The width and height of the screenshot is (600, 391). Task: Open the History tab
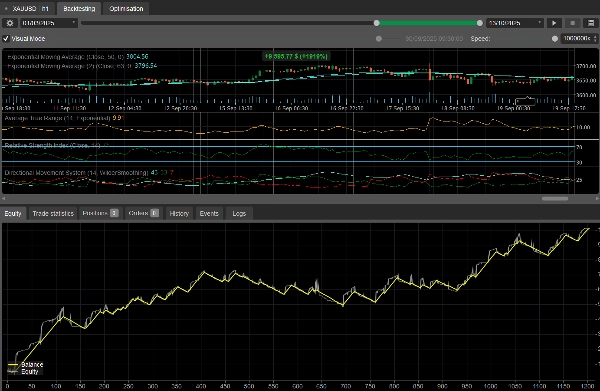179,213
